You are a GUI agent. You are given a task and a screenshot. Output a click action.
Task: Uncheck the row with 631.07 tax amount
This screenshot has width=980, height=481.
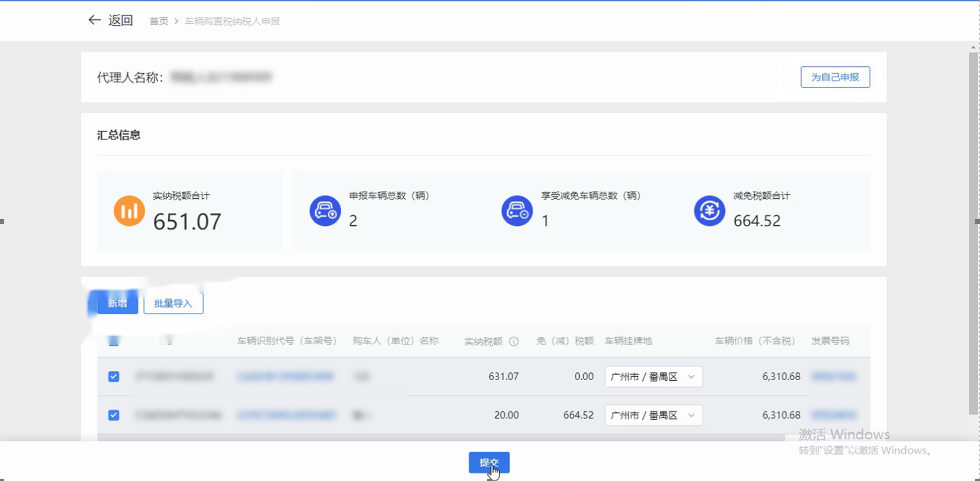pos(114,377)
